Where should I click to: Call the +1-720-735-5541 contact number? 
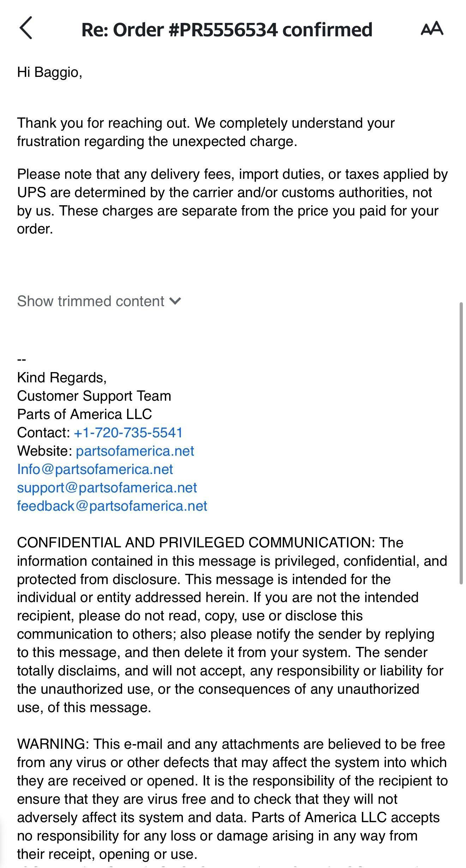[x=128, y=433]
